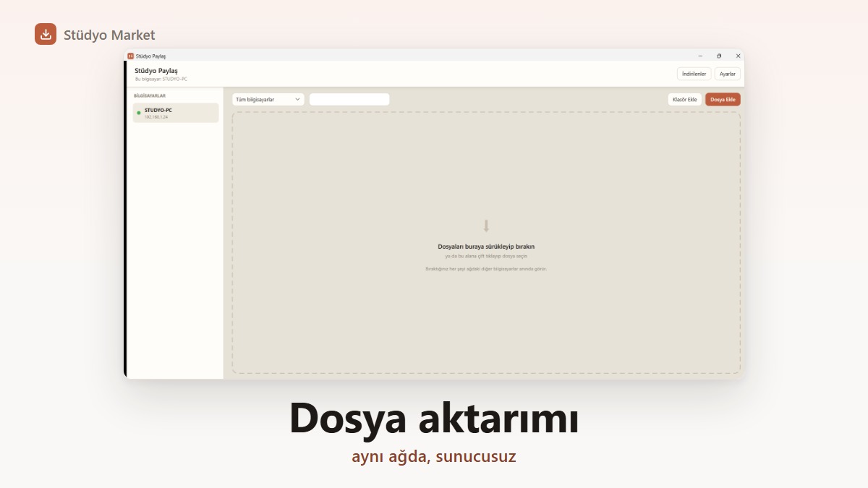Click the Stüdyo Market download logo icon

coord(46,34)
